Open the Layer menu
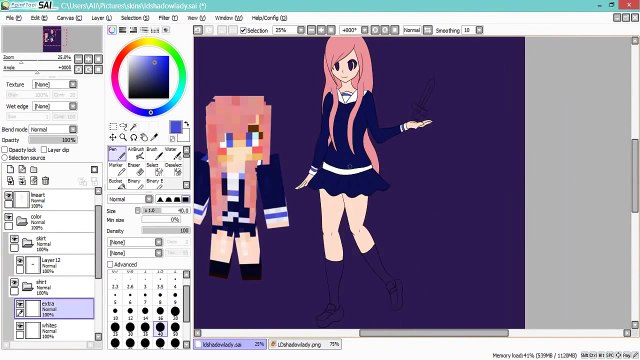Image resolution: width=640 pixels, height=360 pixels. point(101,18)
